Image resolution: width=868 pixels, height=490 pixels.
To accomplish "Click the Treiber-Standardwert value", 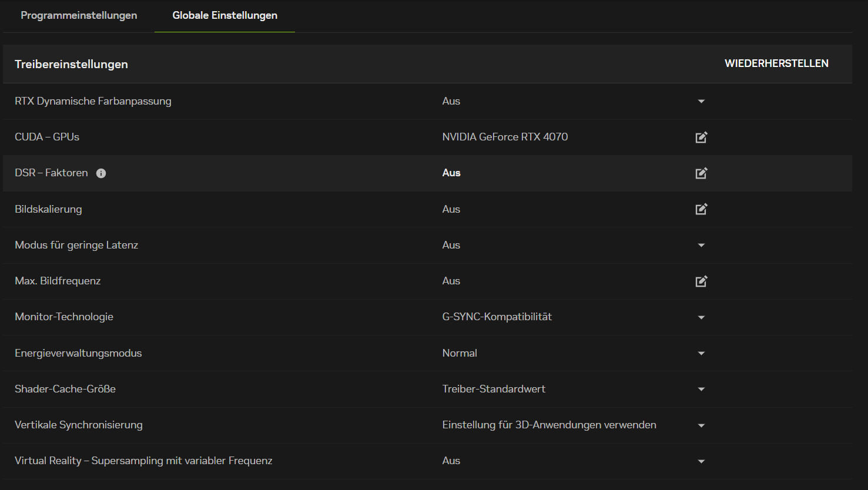I will [x=494, y=389].
